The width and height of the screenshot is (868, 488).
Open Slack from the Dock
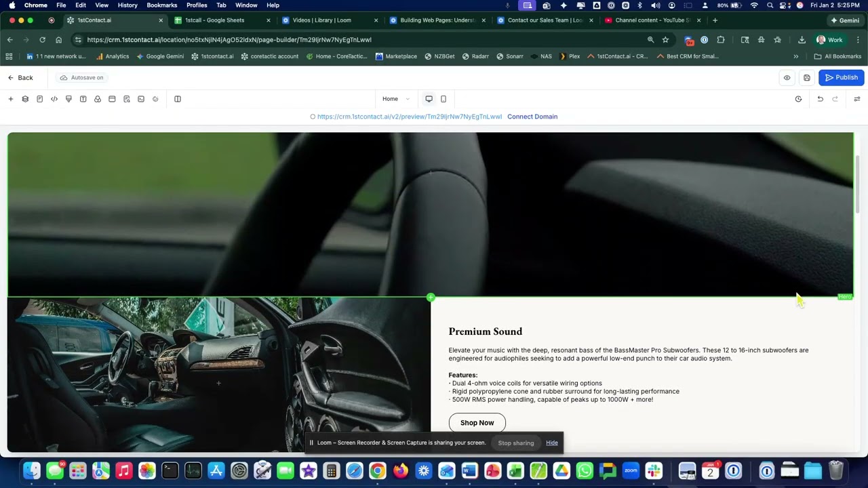(x=654, y=470)
